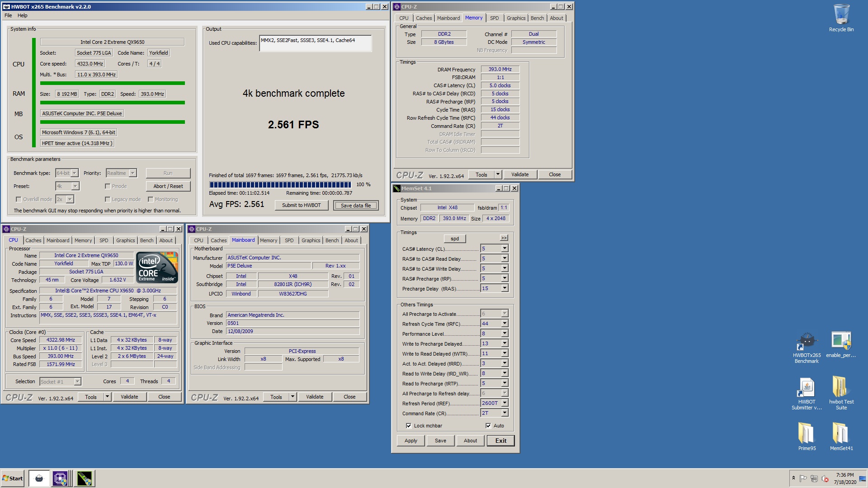Click the network tray icon

pos(814,479)
